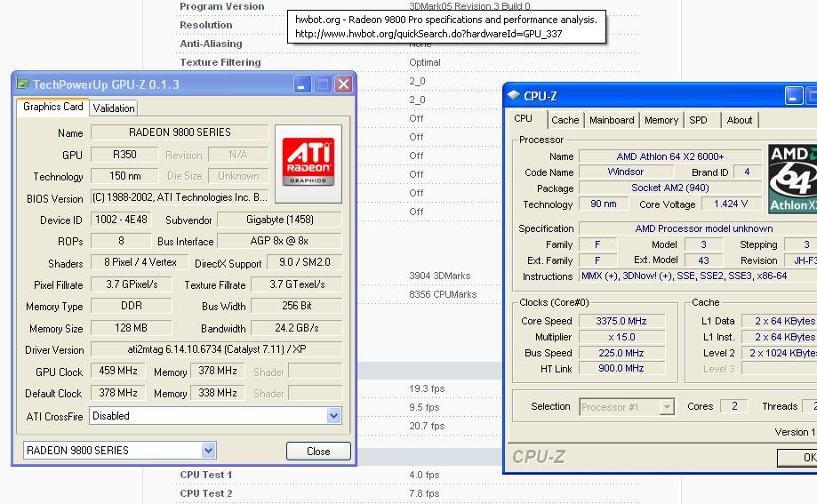Expand the ATI CrossFire dropdown
The width and height of the screenshot is (817, 504).
[333, 416]
